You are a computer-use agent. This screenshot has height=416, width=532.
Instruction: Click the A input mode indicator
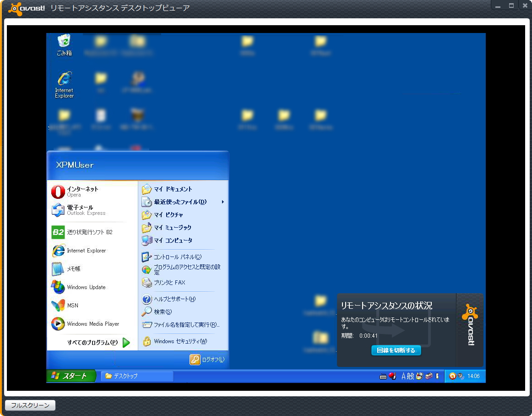coord(403,376)
